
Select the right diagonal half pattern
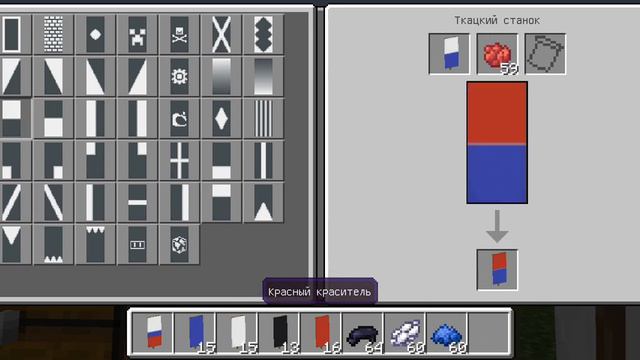[138, 76]
